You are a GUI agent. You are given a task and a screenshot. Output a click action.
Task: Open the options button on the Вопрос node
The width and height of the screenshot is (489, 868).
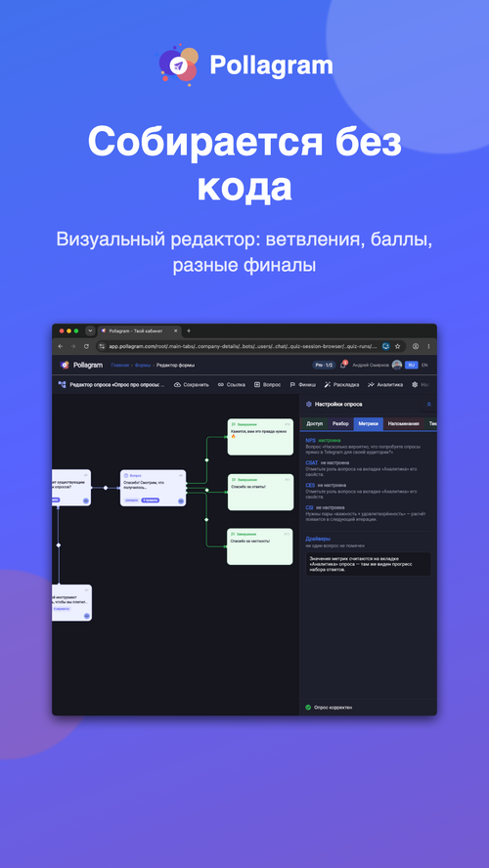(x=181, y=501)
